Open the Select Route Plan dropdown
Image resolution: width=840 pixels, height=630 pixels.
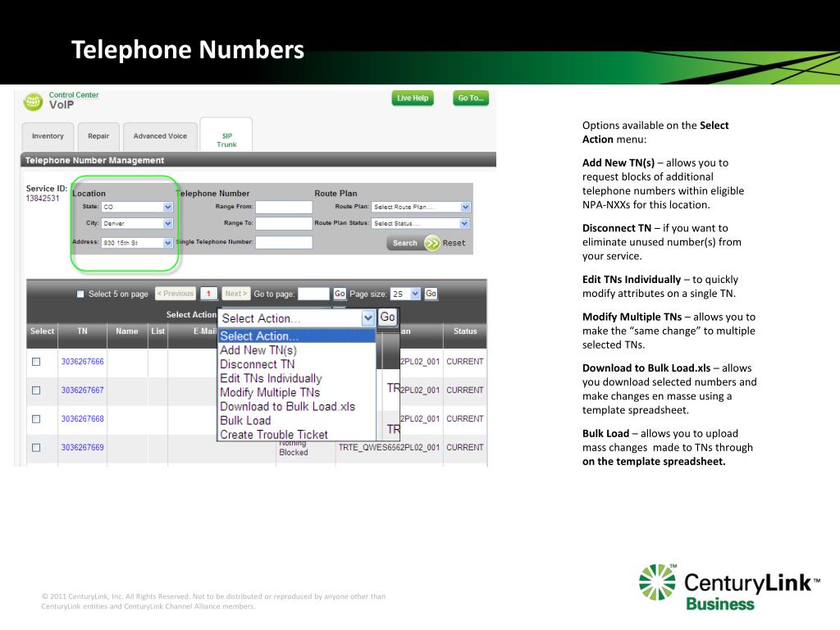click(421, 207)
